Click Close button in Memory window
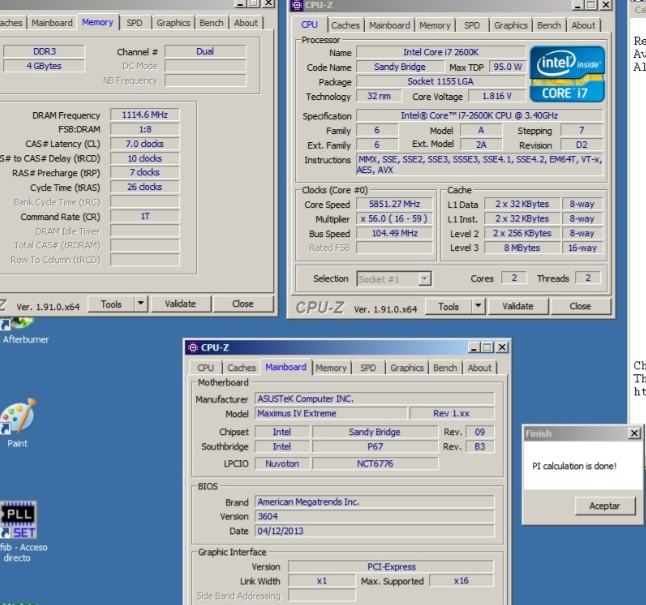This screenshot has height=605, width=646. coord(243,304)
